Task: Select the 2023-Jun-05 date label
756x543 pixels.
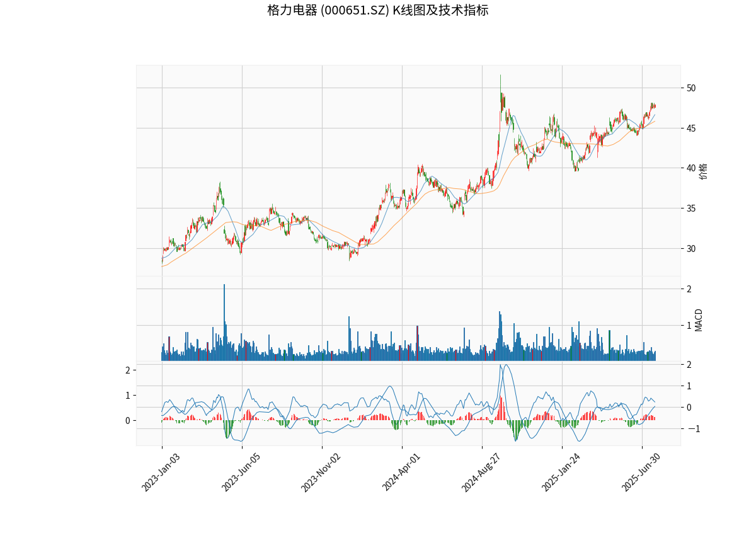Action: 241,473
